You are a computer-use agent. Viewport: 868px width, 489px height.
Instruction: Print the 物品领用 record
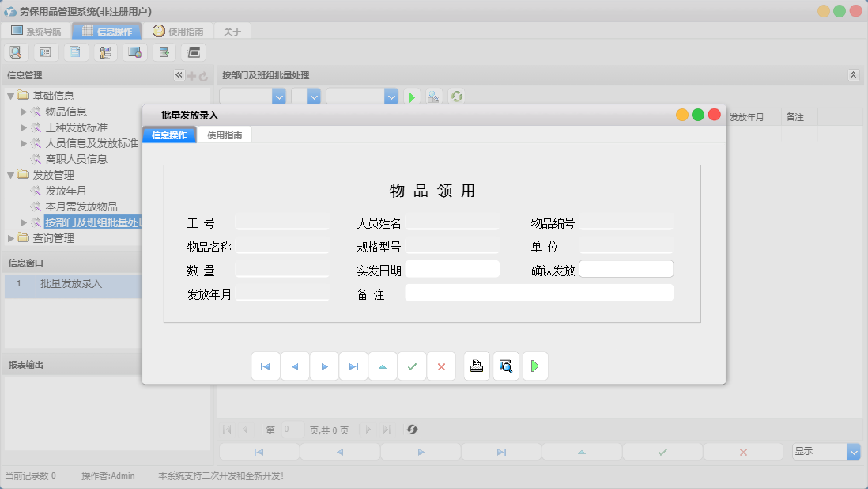point(476,366)
